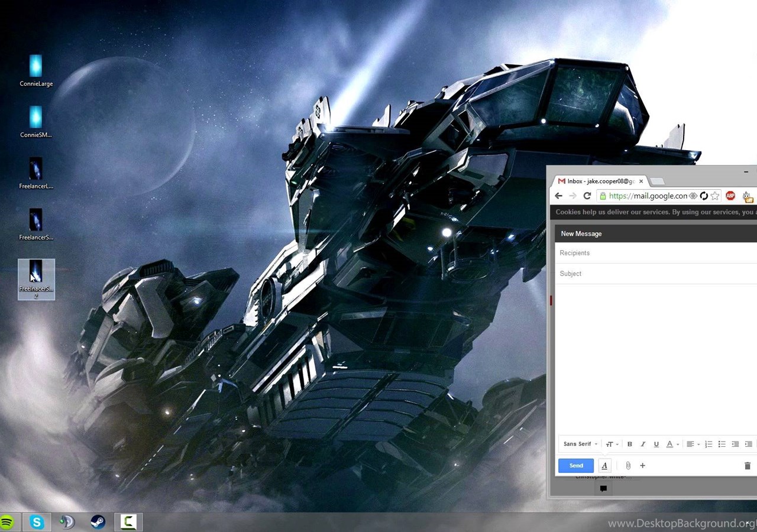Image resolution: width=757 pixels, height=532 pixels.
Task: Insert a numbered list
Action: coord(709,444)
